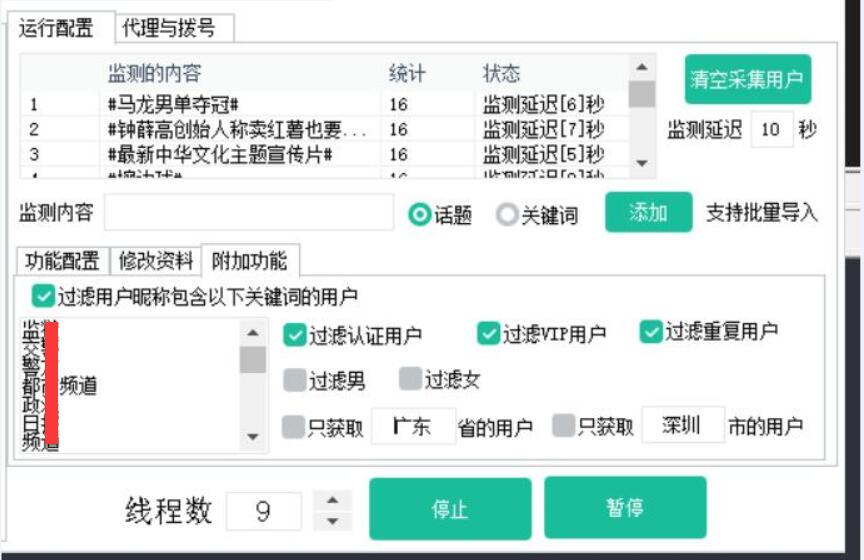Screen dimensions: 864x560
Task: Enable the 过滤女 checkbox
Action: [x=410, y=379]
